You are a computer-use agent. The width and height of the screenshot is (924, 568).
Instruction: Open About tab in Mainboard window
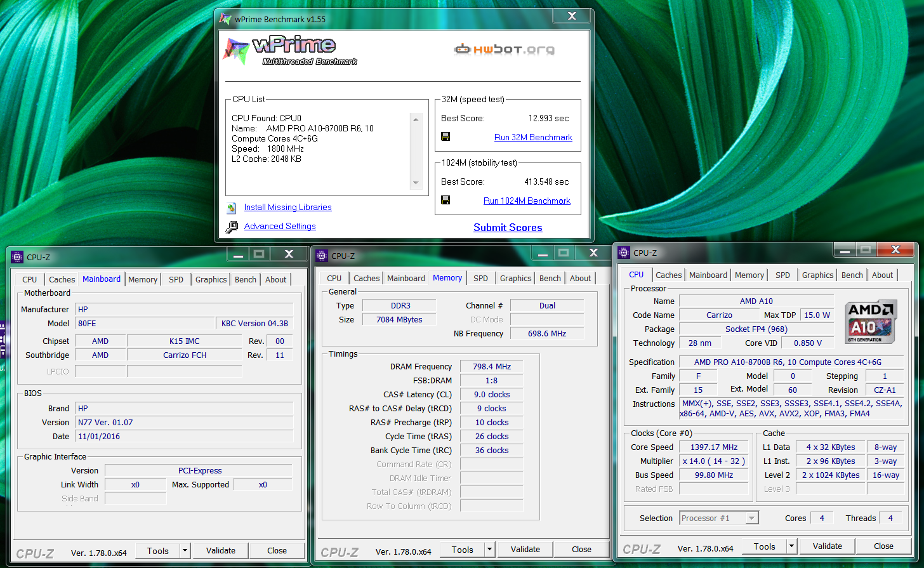pyautogui.click(x=276, y=279)
